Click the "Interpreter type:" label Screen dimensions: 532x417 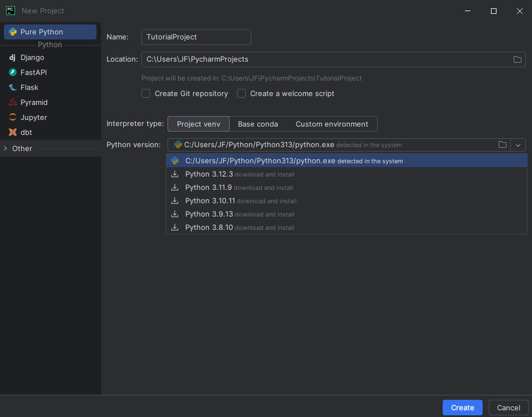point(135,124)
